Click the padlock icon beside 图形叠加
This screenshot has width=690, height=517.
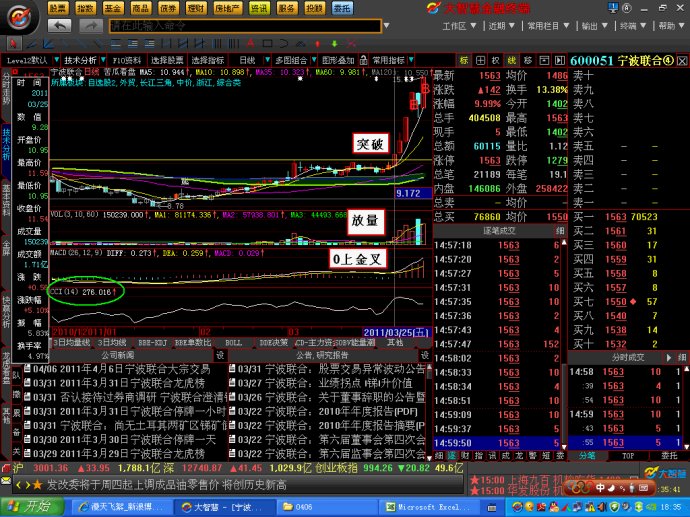363,60
